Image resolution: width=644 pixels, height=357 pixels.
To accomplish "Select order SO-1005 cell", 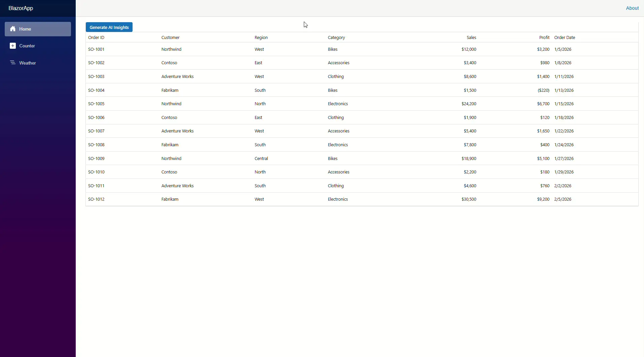I will pos(96,104).
